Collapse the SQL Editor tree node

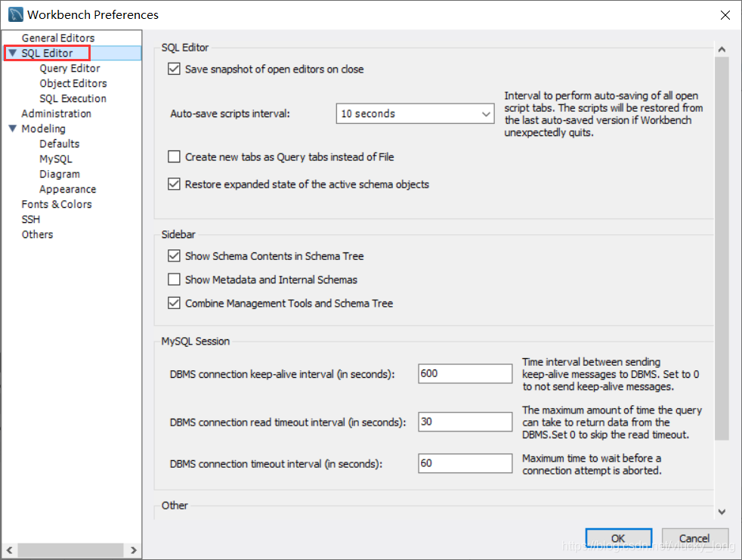pyautogui.click(x=13, y=53)
